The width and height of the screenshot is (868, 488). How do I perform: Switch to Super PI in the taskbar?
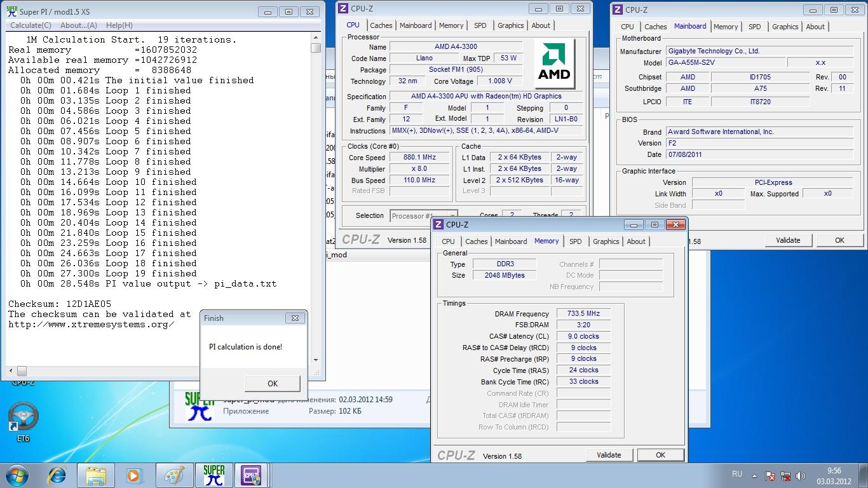pyautogui.click(x=214, y=475)
